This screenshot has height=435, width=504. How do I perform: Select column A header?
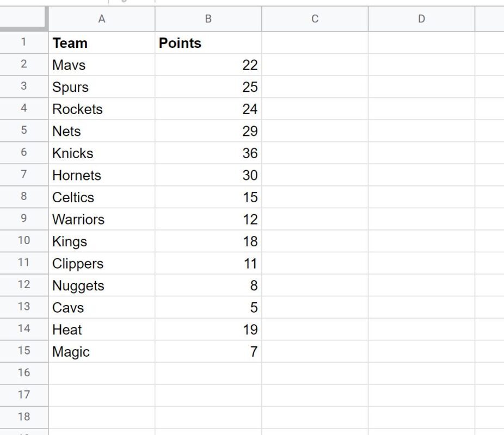tap(102, 19)
